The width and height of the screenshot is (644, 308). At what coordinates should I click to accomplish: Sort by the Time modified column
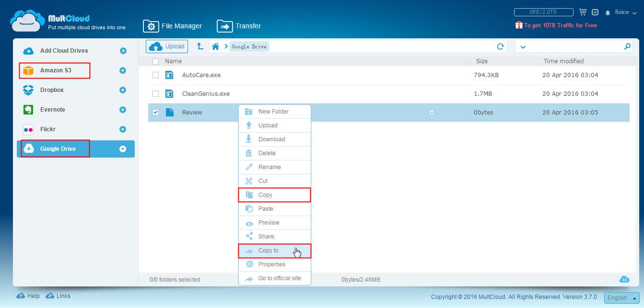563,61
